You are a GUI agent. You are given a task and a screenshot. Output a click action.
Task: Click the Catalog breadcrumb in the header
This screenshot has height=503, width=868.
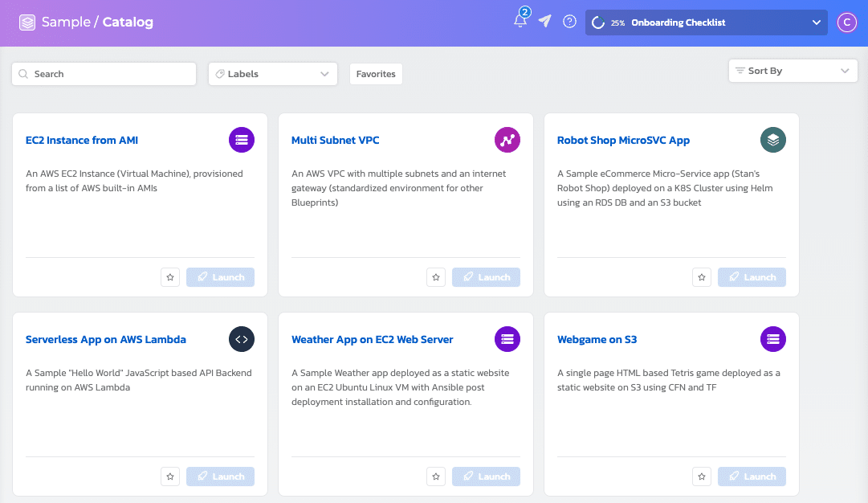coord(128,22)
